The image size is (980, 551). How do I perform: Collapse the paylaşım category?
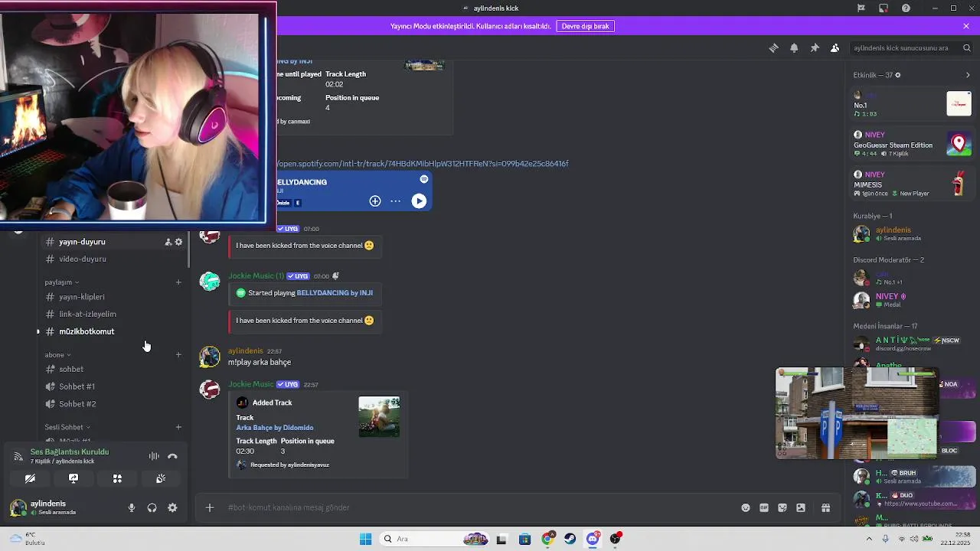pos(61,282)
